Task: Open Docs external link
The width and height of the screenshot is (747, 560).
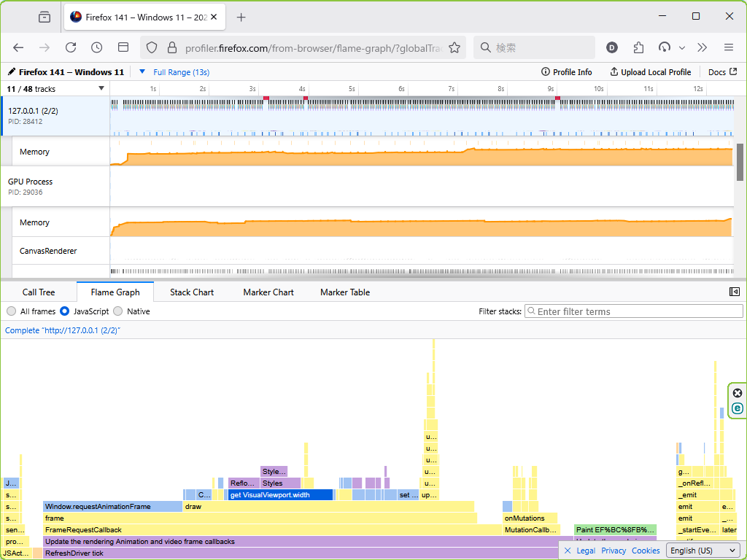Action: [x=723, y=72]
